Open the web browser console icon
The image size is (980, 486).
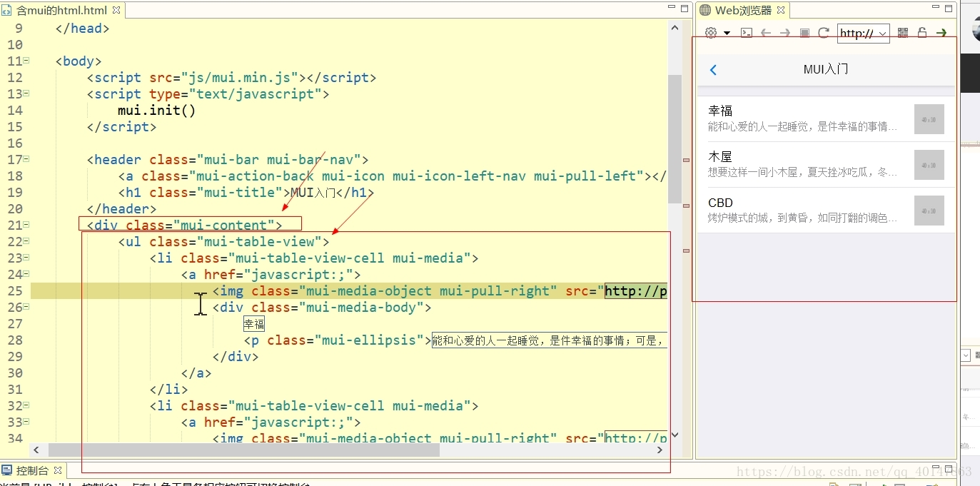tap(747, 33)
